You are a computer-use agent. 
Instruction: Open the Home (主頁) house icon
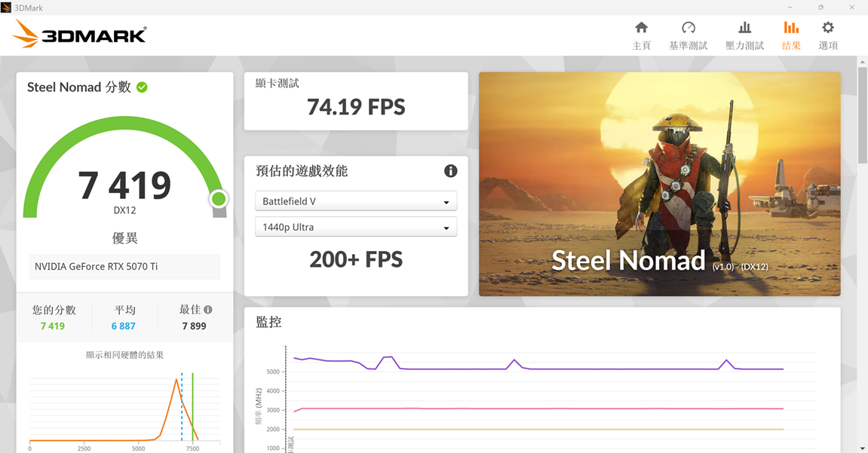point(641,27)
